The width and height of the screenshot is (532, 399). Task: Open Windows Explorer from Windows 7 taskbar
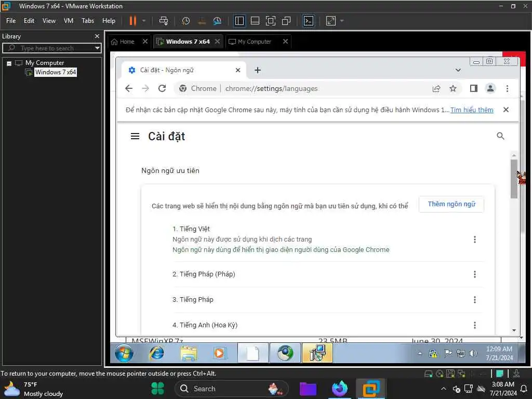click(x=188, y=353)
